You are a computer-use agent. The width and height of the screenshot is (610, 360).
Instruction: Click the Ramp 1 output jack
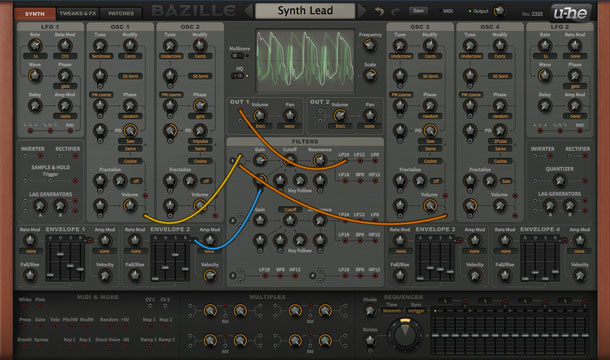[150, 346]
